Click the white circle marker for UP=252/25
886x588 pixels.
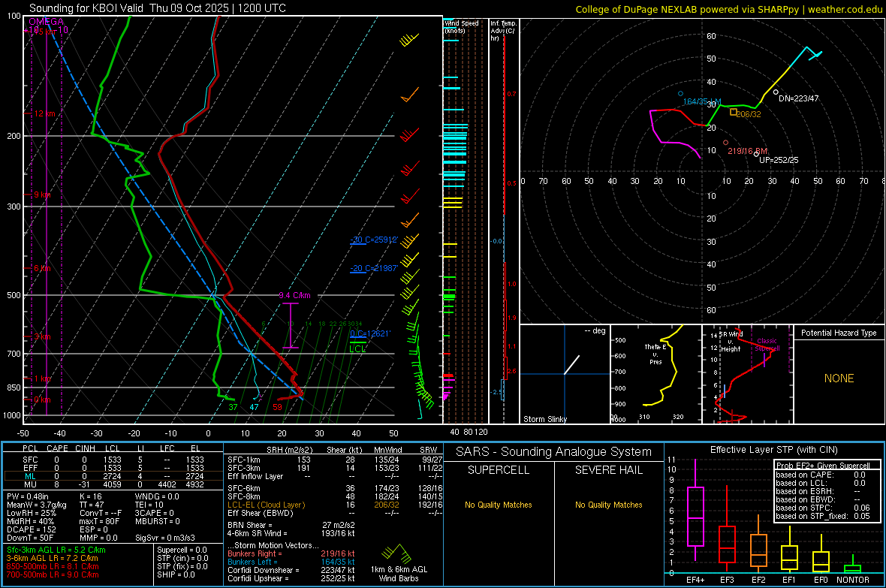click(x=757, y=154)
